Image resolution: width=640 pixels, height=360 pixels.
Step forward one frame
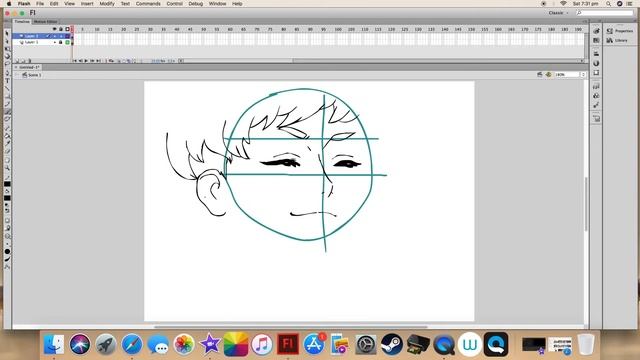[92, 61]
